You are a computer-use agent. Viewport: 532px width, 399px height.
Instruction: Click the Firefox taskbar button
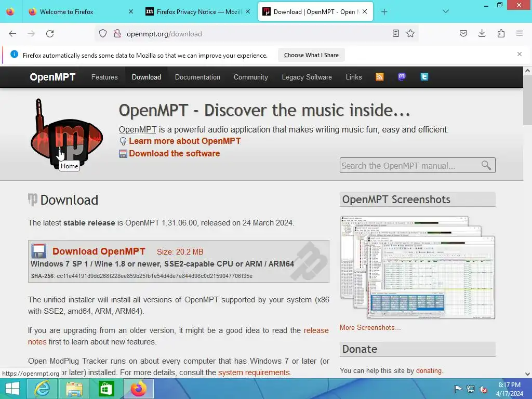pos(138,389)
